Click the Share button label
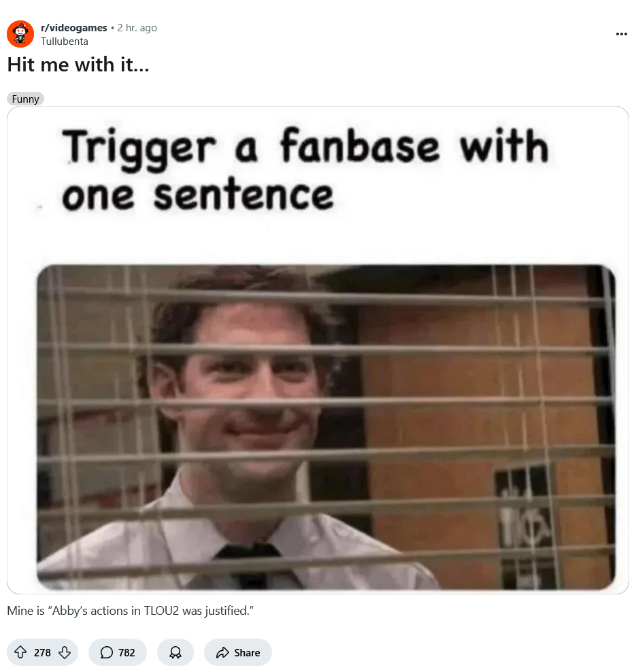 click(247, 652)
